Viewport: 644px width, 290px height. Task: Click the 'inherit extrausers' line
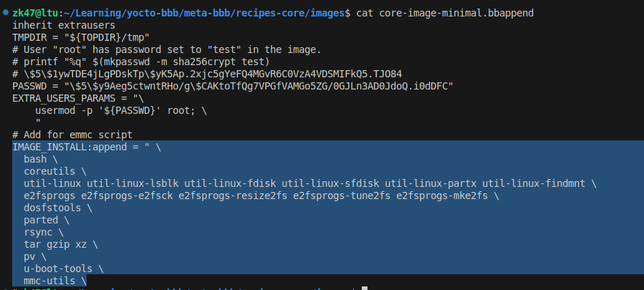[x=63, y=26]
